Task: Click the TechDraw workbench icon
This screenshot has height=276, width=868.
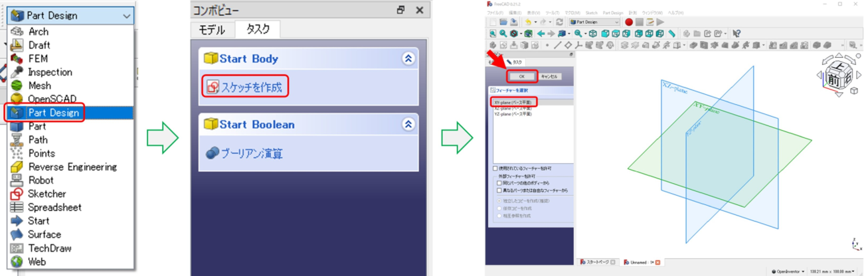Action: 17,248
